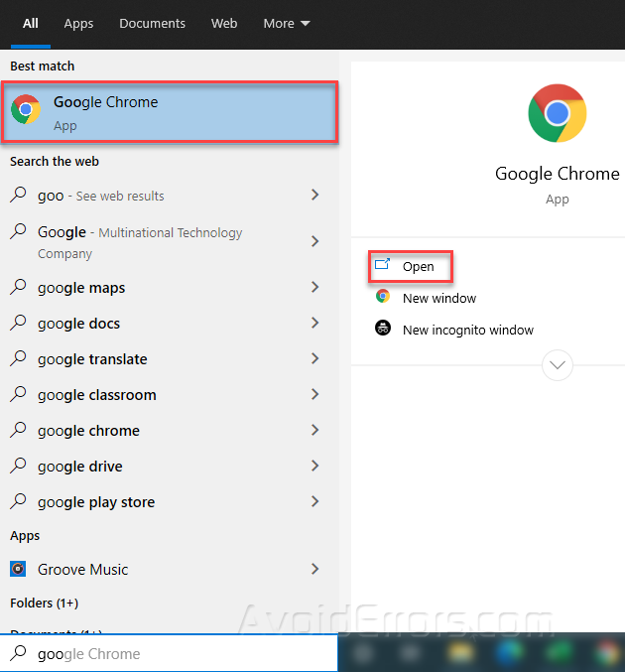Screen dimensions: 625x672
Task: Choose the 'google maps' suggestion
Action: tap(170, 287)
